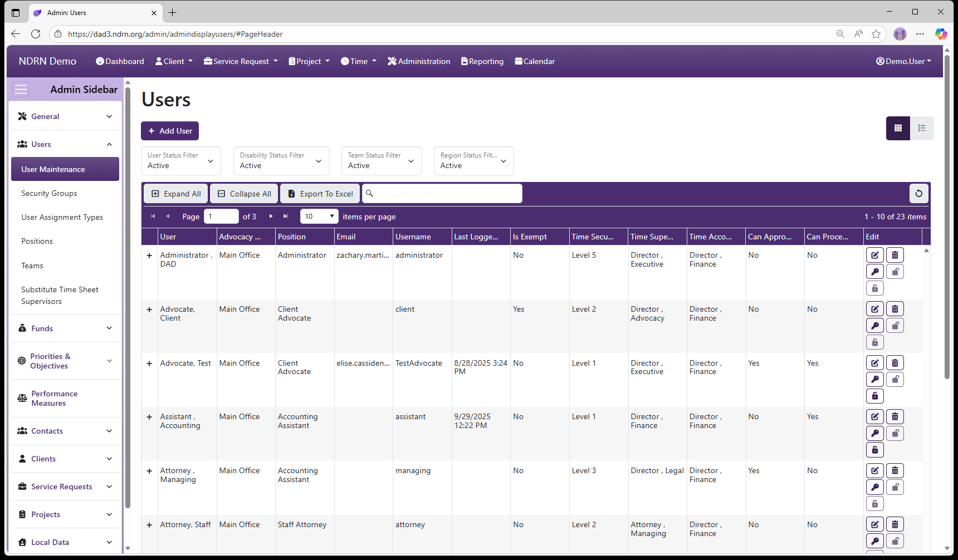This screenshot has height=560, width=958.
Task: Switch to list view layout
Action: [x=922, y=128]
